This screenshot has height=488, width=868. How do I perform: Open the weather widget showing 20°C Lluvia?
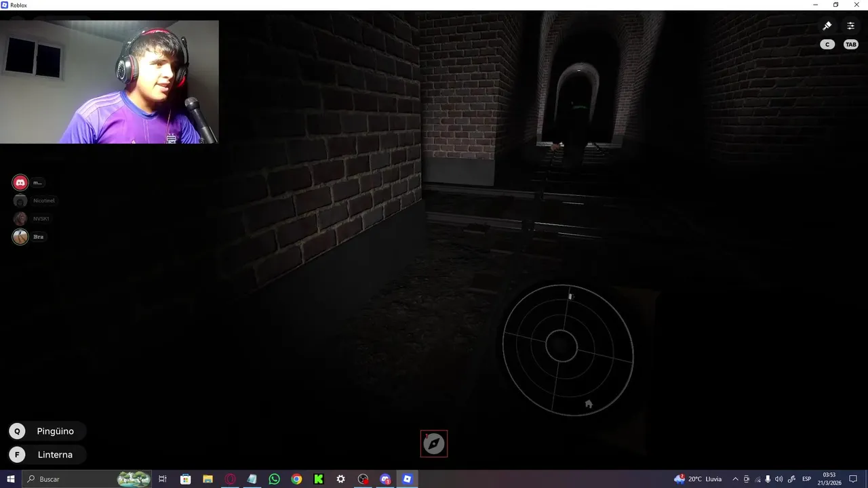click(698, 479)
